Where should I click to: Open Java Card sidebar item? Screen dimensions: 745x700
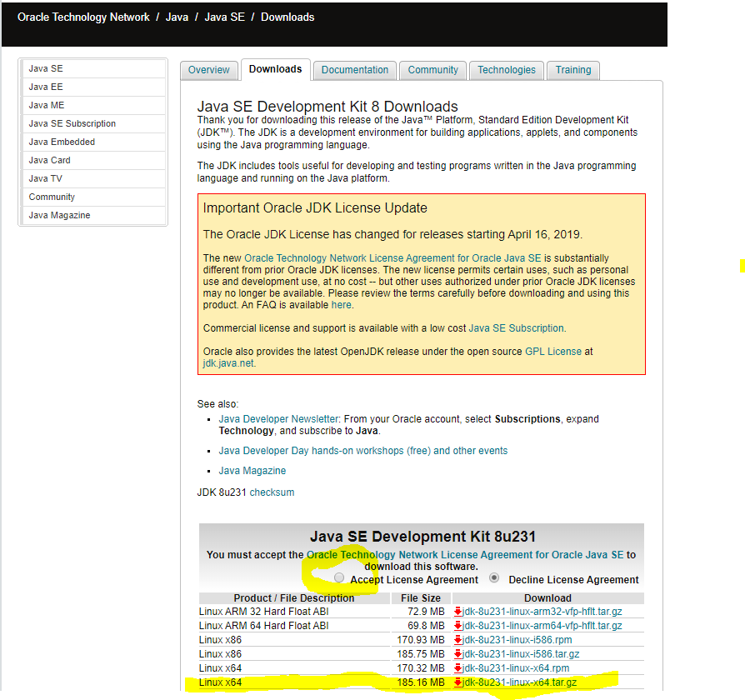click(93, 161)
